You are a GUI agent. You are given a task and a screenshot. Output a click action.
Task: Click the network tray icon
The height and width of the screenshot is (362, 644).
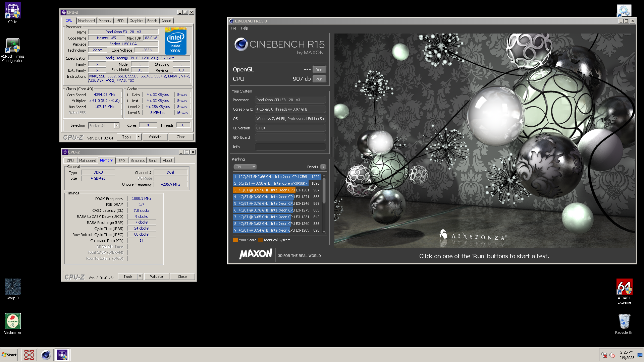tap(604, 355)
